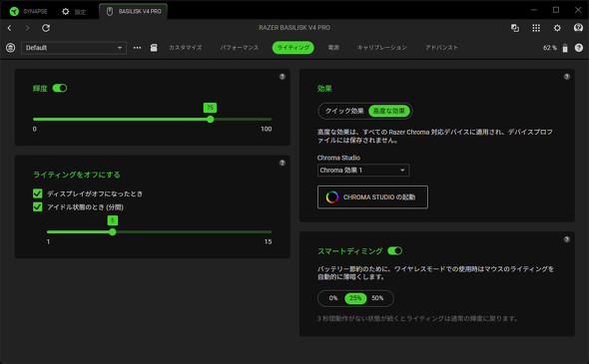Click the ライティングをオフにする heading

77,175
